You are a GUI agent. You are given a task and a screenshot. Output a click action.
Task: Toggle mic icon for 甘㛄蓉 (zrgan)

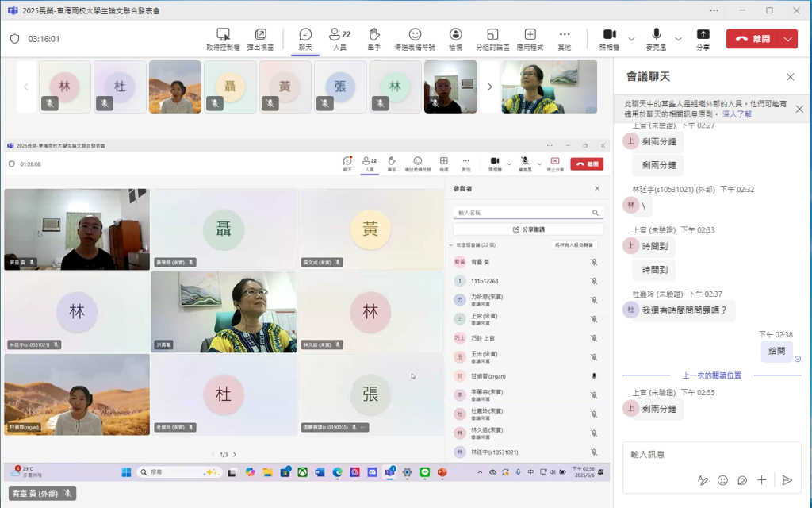pyautogui.click(x=594, y=376)
